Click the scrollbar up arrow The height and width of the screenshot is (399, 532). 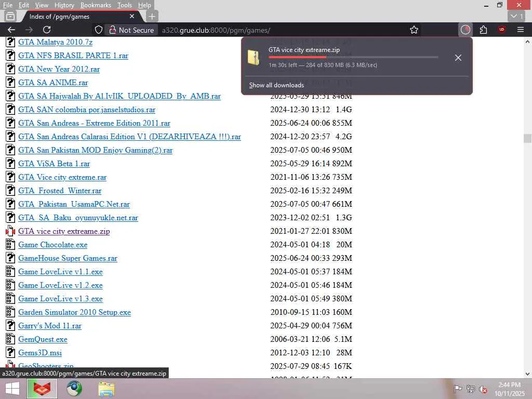coord(527,42)
